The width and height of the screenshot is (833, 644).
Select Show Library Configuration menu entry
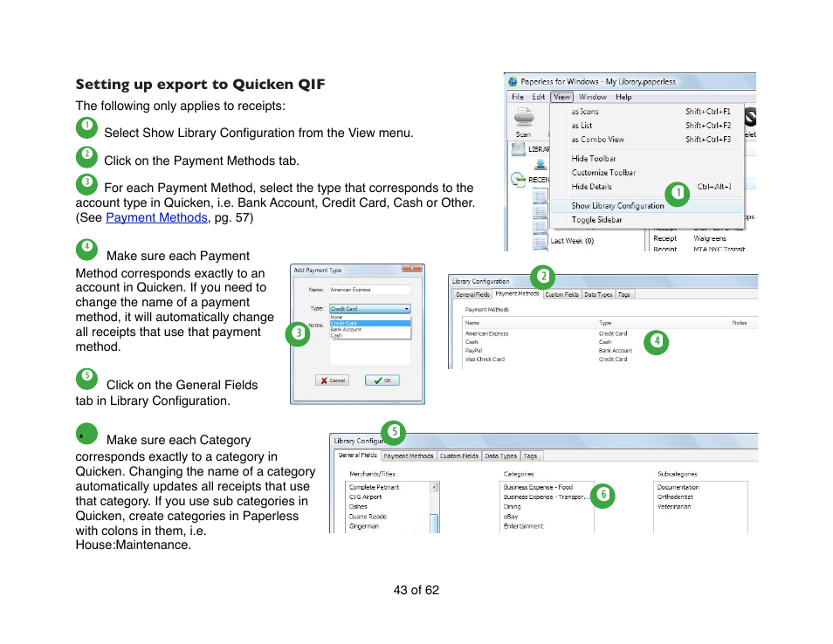[647, 205]
